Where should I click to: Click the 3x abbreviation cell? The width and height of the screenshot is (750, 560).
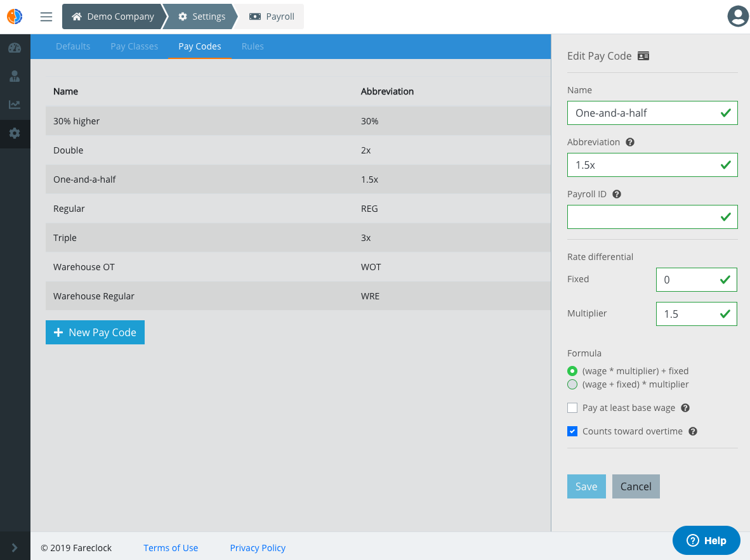pos(365,238)
